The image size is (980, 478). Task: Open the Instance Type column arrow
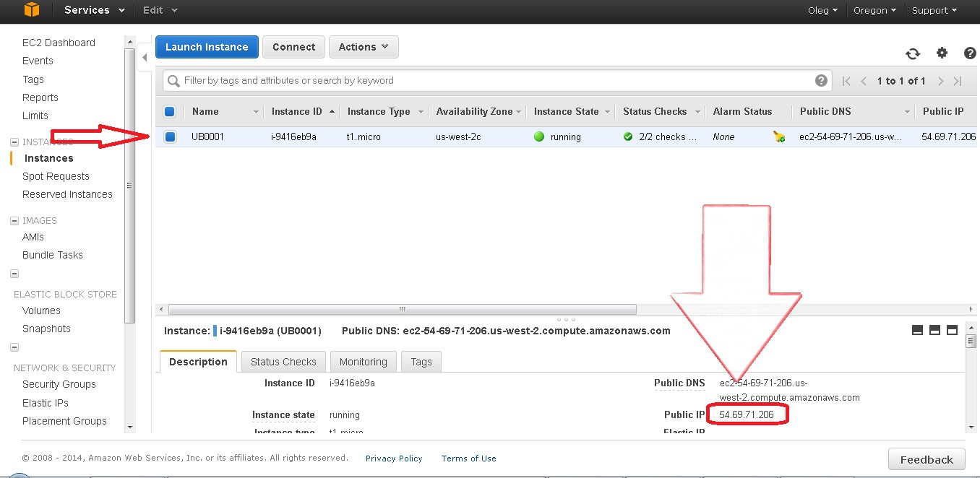[x=420, y=112]
